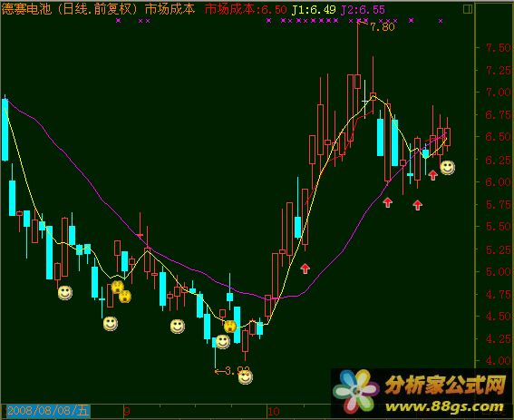Select the white doji candlestick near the 7.00 level
The height and width of the screenshot is (420, 514).
pyautogui.click(x=364, y=100)
